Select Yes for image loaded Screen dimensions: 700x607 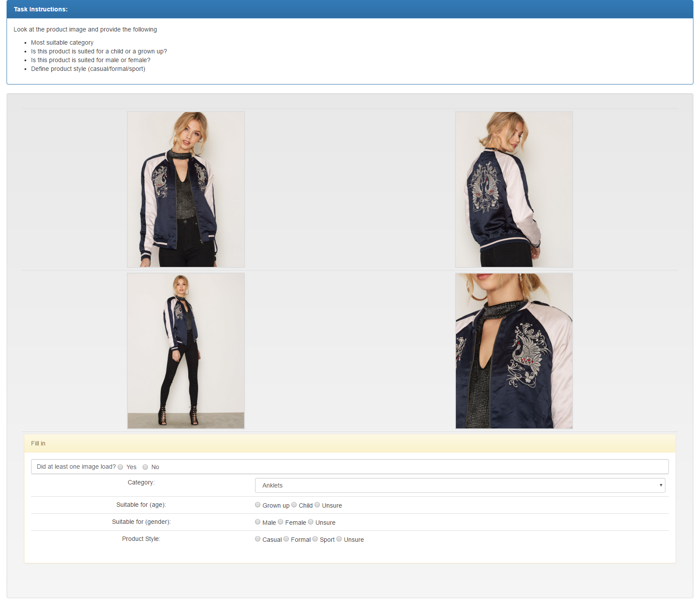coord(120,467)
